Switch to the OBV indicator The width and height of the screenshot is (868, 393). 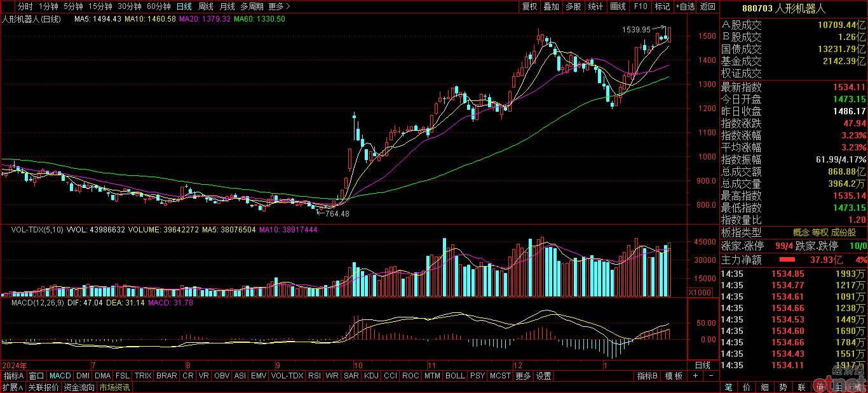(222, 376)
